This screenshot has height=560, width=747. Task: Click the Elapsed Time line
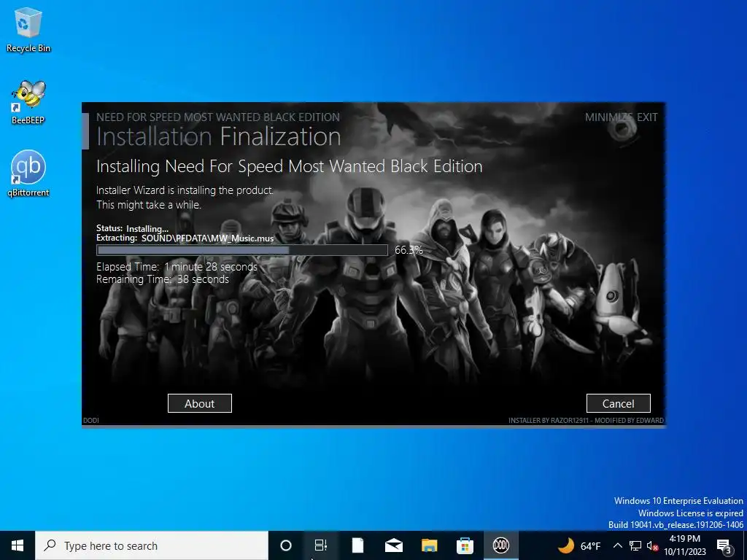(x=177, y=267)
